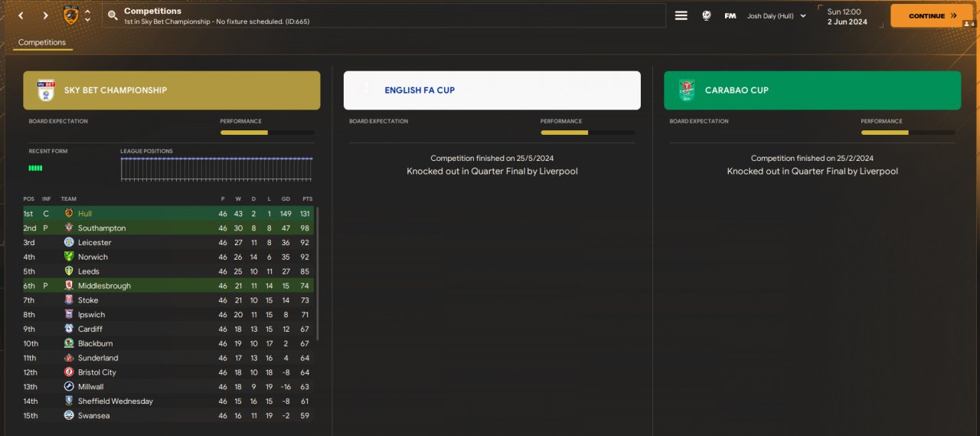Open Norwich team name link
980x436 pixels.
point(93,257)
